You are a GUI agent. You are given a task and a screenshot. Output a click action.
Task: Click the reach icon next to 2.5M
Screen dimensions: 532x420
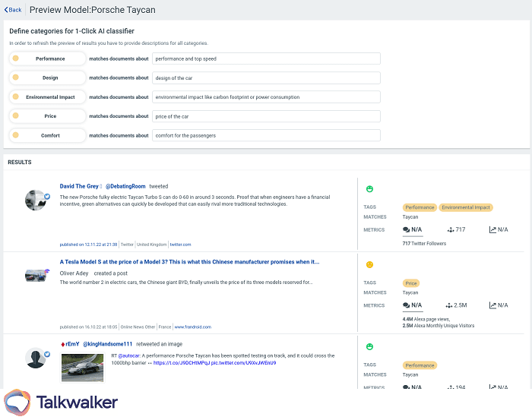[x=449, y=305]
